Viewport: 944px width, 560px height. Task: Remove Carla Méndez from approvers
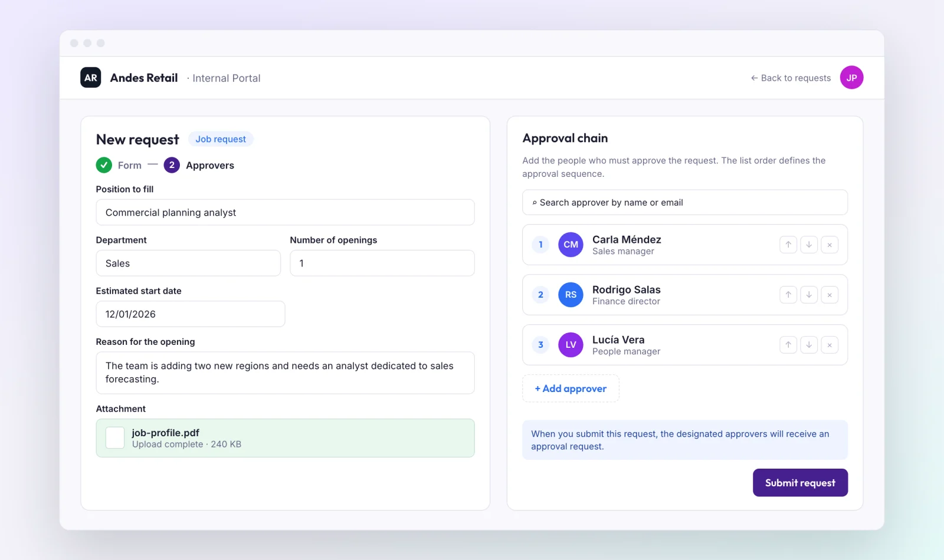[830, 245]
